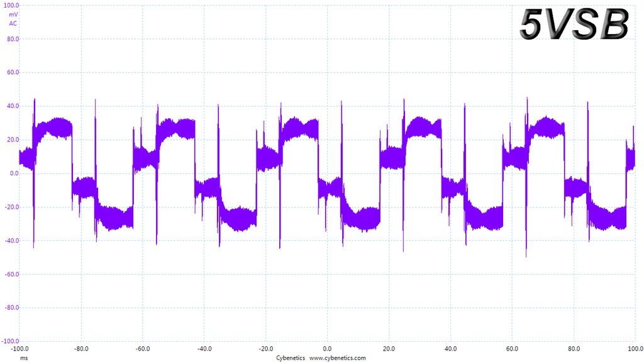Click the AC coupling label
Image resolution: width=644 pixels, height=362 pixels.
point(13,23)
